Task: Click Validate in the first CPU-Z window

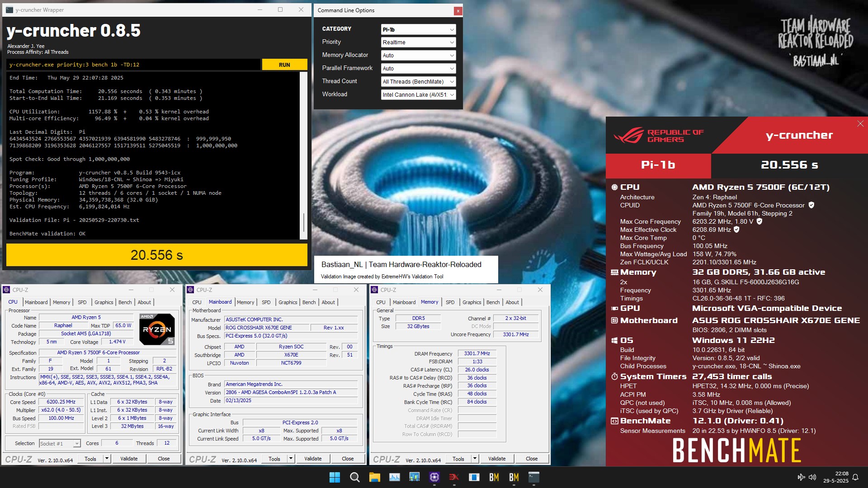Action: point(129,459)
